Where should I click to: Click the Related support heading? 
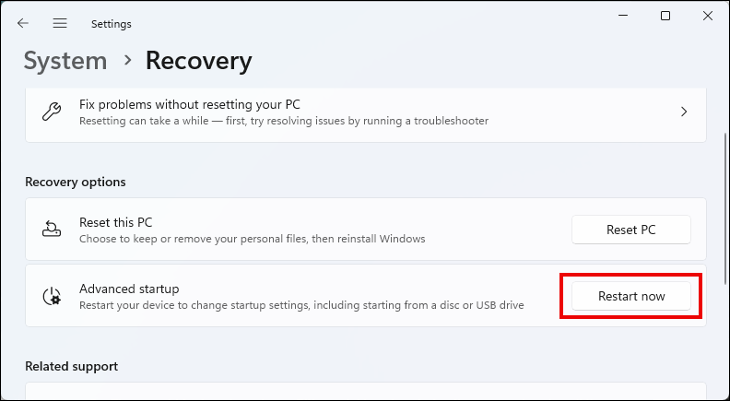click(71, 366)
